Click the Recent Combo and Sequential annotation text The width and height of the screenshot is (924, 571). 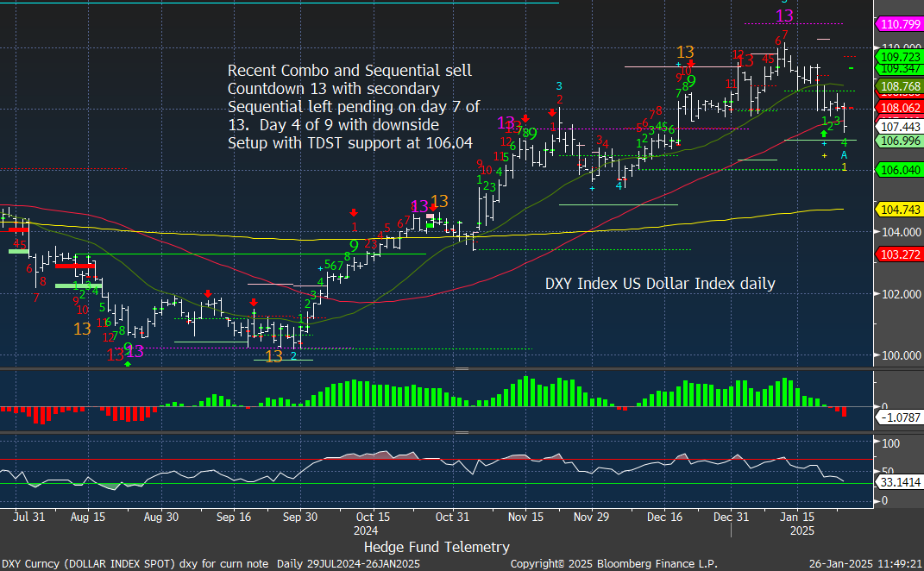point(354,107)
